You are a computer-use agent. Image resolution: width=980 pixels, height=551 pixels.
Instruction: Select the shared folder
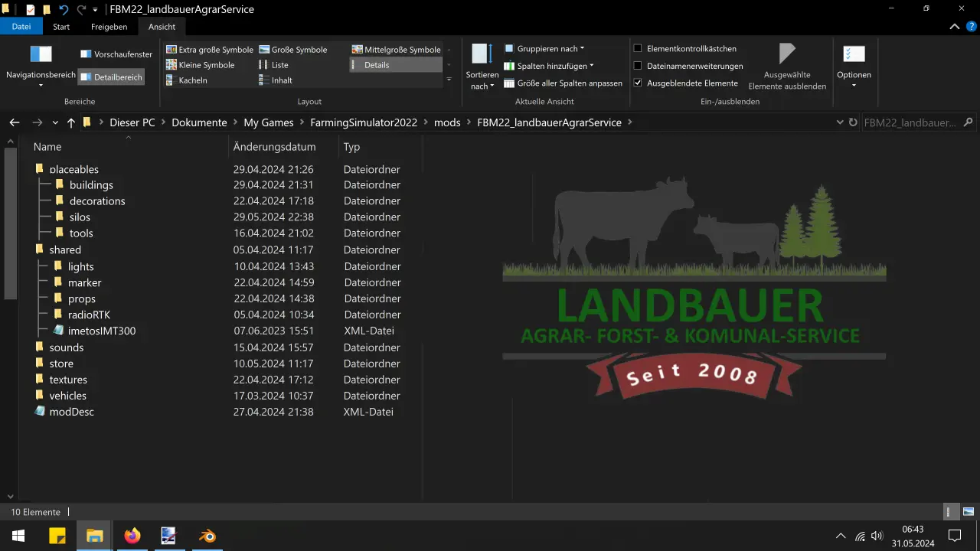pyautogui.click(x=65, y=250)
